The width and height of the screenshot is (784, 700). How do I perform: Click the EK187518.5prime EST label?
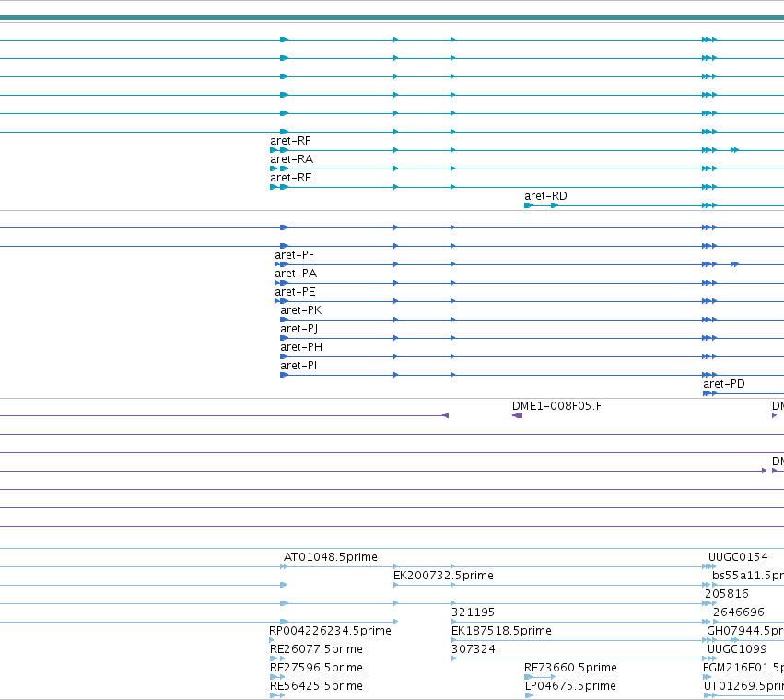pos(501,632)
